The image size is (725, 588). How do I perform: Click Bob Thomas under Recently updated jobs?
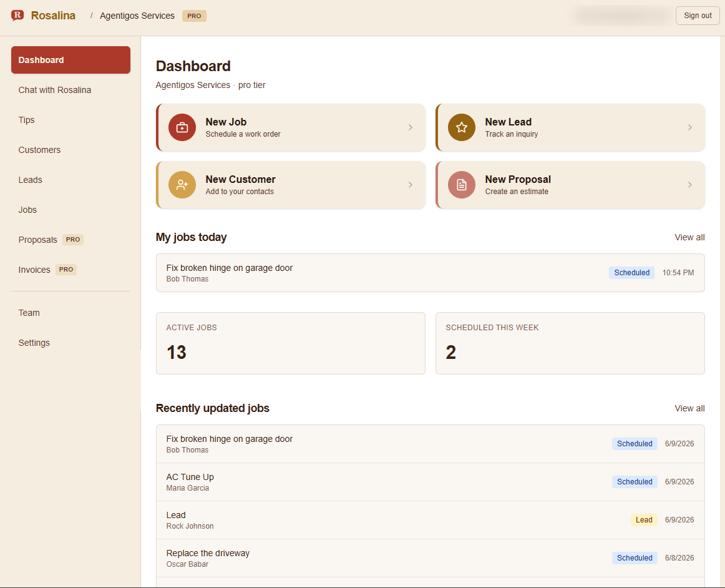point(187,450)
